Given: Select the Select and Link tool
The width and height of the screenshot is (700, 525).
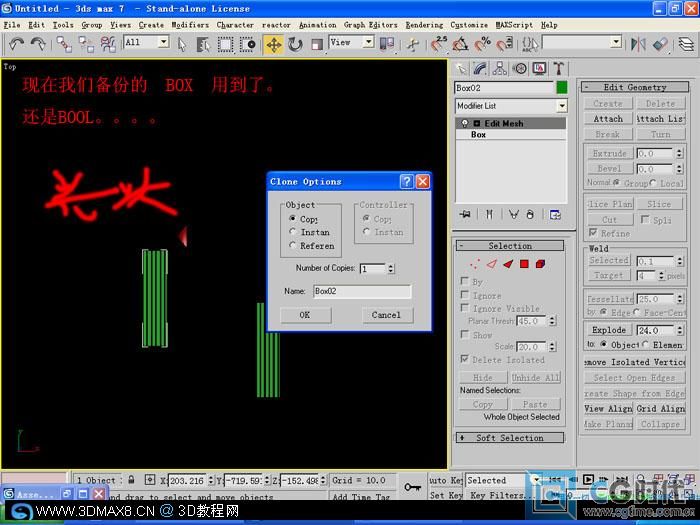Looking at the screenshot, I should click(x=64, y=44).
